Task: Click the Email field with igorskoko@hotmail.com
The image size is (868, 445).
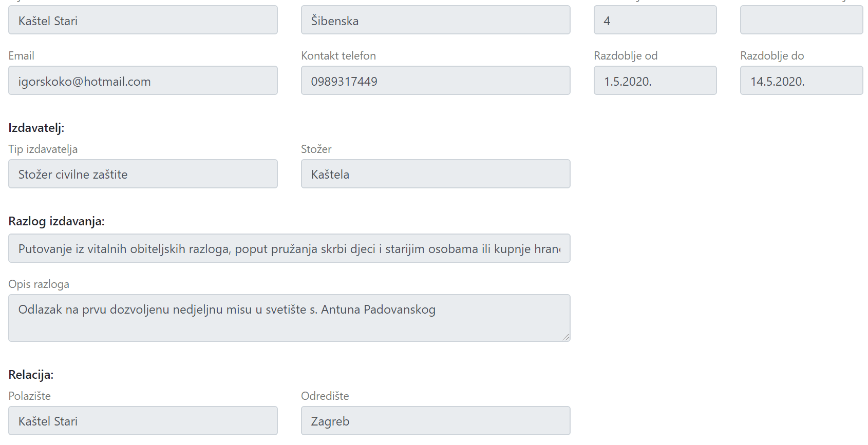Action: coord(143,81)
